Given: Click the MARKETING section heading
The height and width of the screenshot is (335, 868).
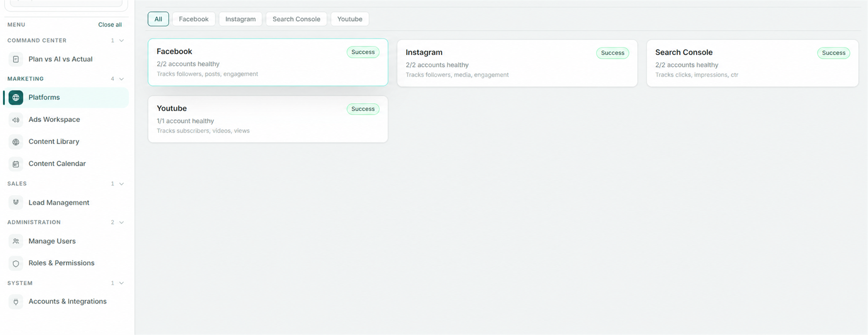Looking at the screenshot, I should click(x=25, y=79).
